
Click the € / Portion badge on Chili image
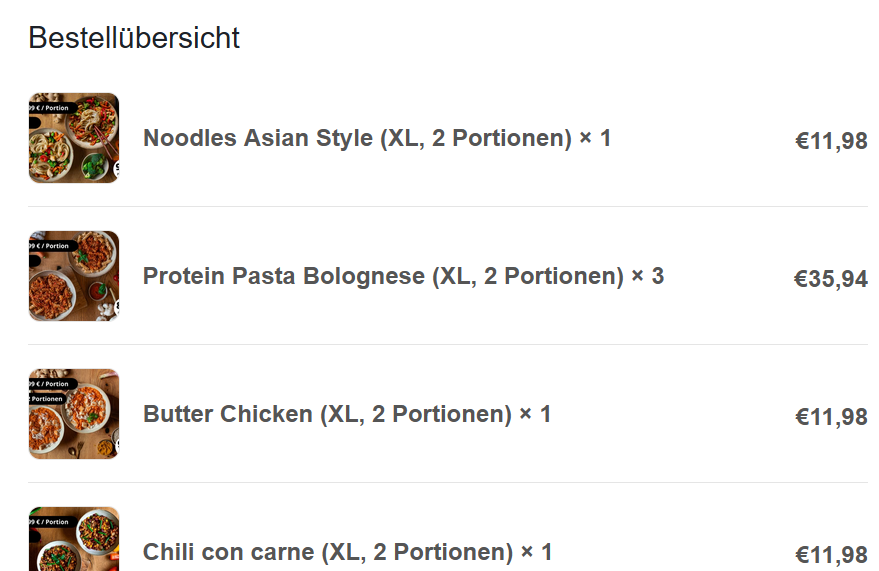click(52, 522)
